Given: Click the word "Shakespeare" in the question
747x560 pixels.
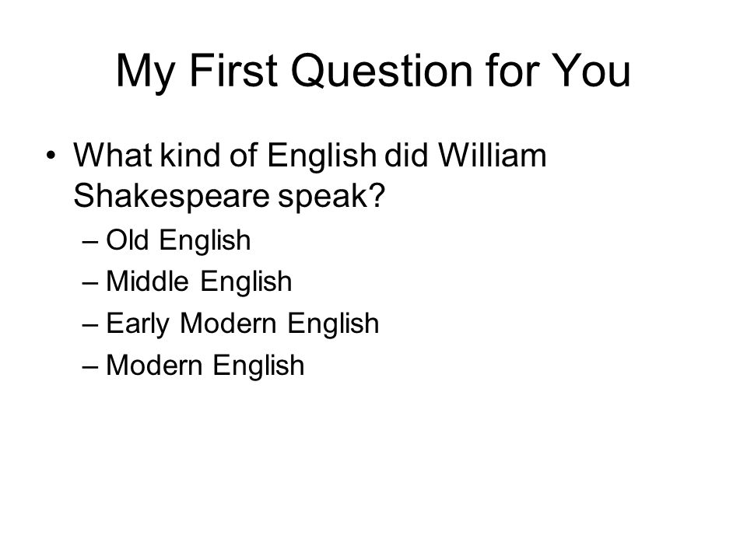Looking at the screenshot, I should click(171, 197).
